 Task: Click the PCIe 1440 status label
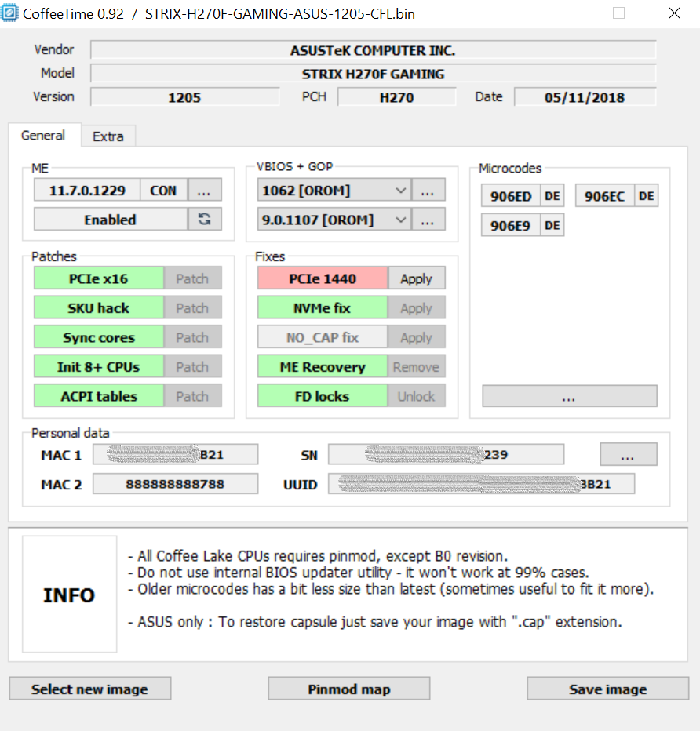tap(323, 278)
